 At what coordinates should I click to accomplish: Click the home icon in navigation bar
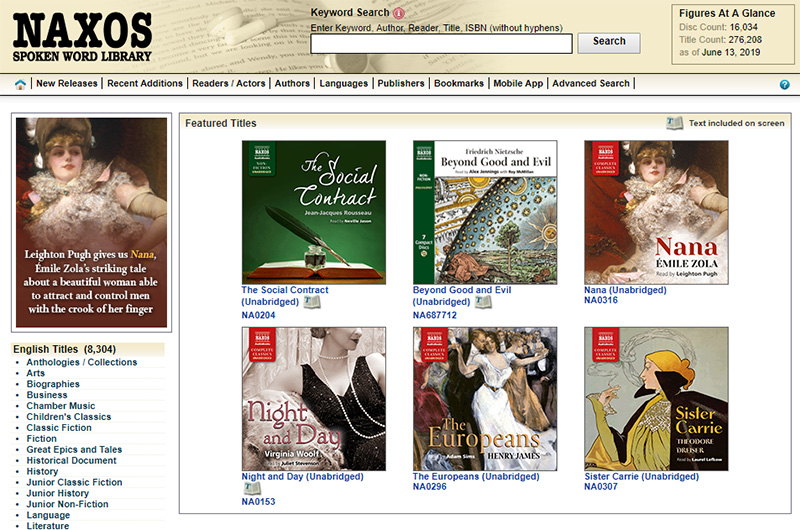(x=20, y=84)
